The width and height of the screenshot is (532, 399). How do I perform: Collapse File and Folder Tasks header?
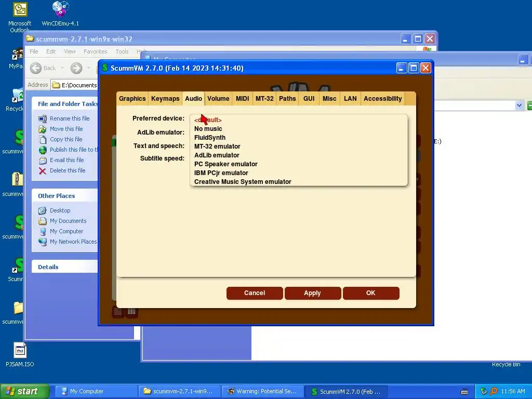64,104
